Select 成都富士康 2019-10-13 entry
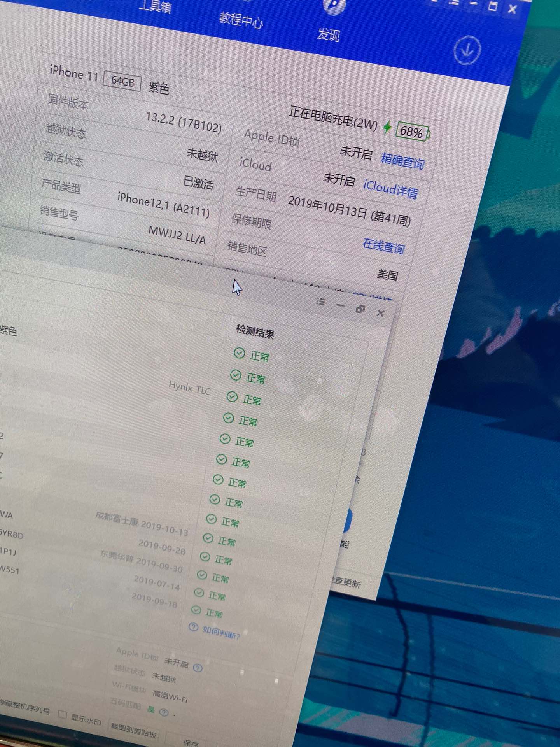Viewport: 560px width, 747px height. 142,523
